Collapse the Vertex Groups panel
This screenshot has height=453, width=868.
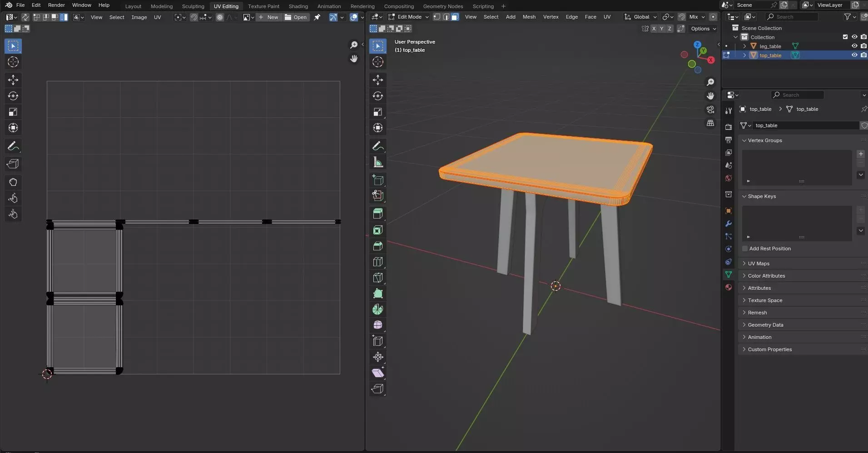pos(802,140)
